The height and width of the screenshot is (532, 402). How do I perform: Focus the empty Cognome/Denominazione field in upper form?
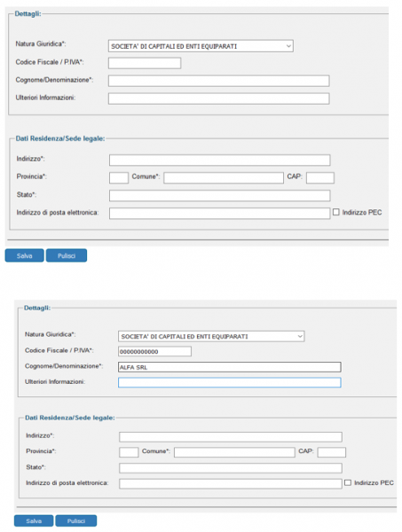[x=218, y=81]
